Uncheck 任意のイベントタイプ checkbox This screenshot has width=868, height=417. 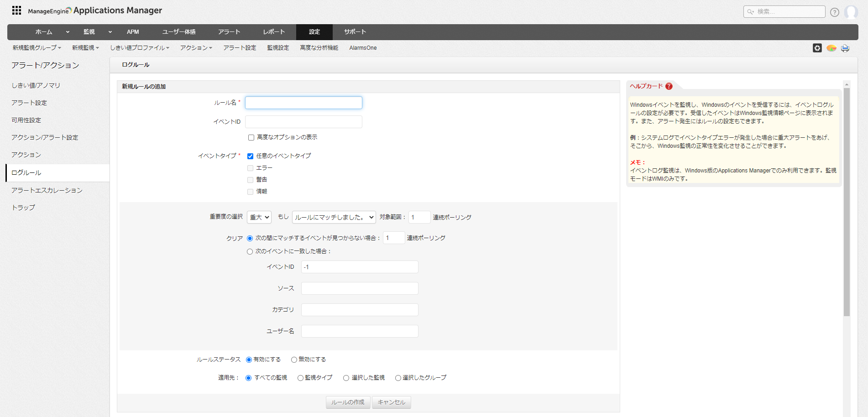coord(250,156)
